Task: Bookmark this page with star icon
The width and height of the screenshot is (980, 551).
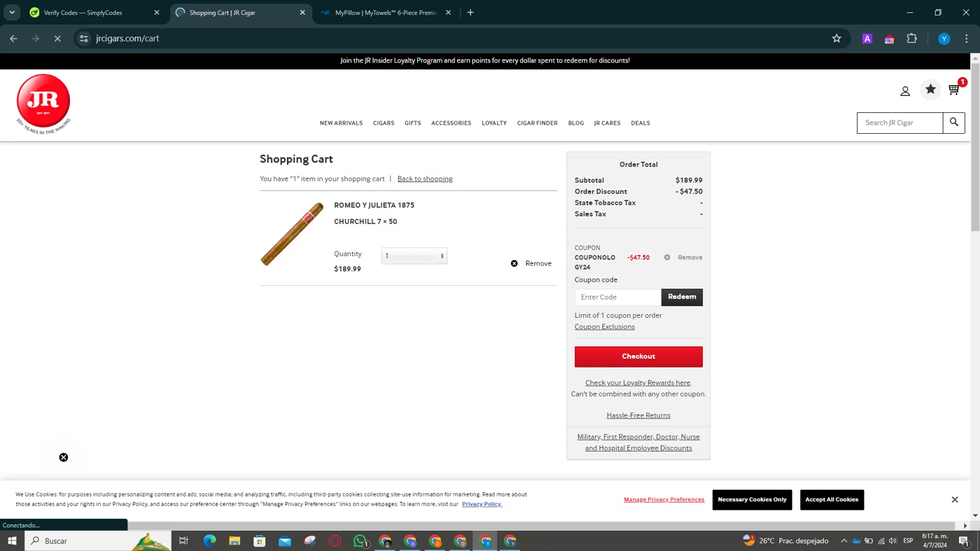Action: point(836,39)
